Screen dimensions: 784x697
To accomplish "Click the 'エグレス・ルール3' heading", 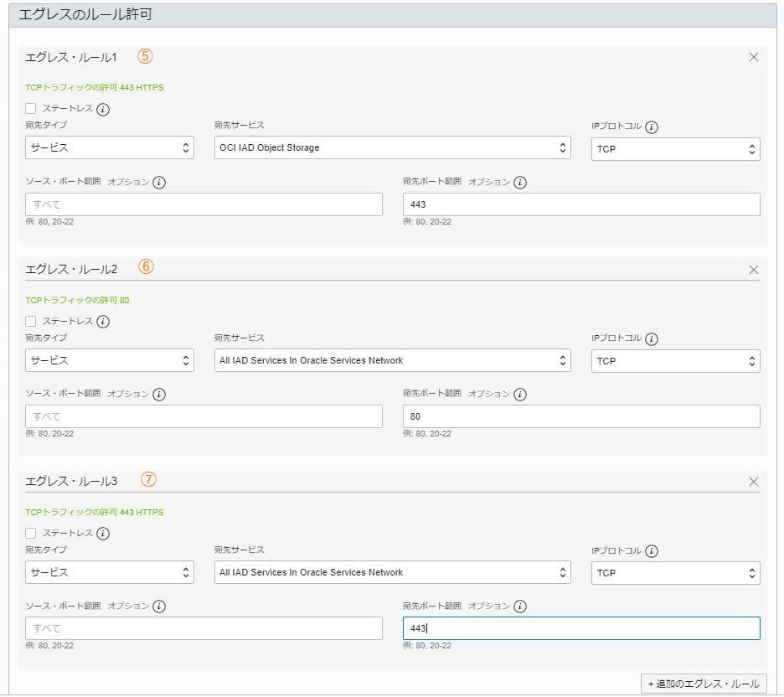I will [x=71, y=482].
